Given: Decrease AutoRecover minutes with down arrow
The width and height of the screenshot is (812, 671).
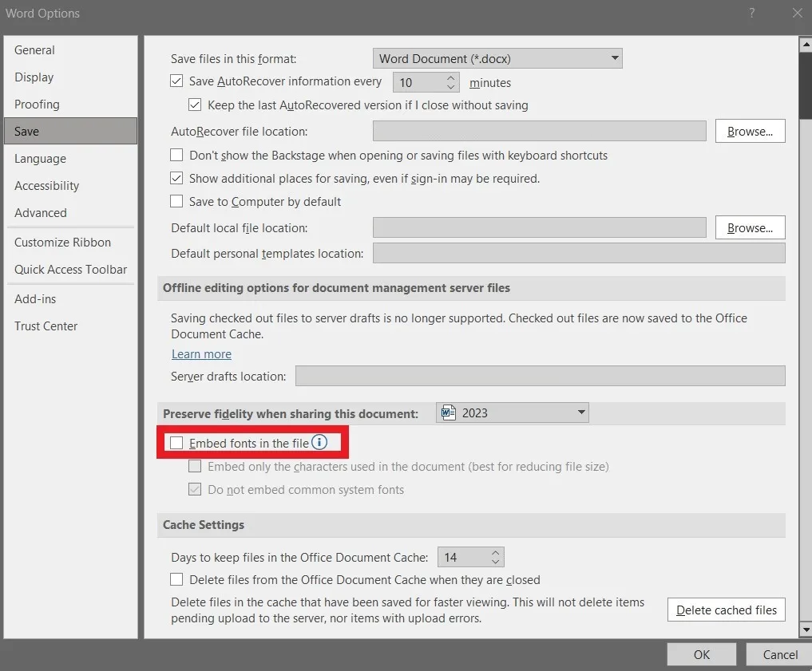Looking at the screenshot, I should point(450,87).
